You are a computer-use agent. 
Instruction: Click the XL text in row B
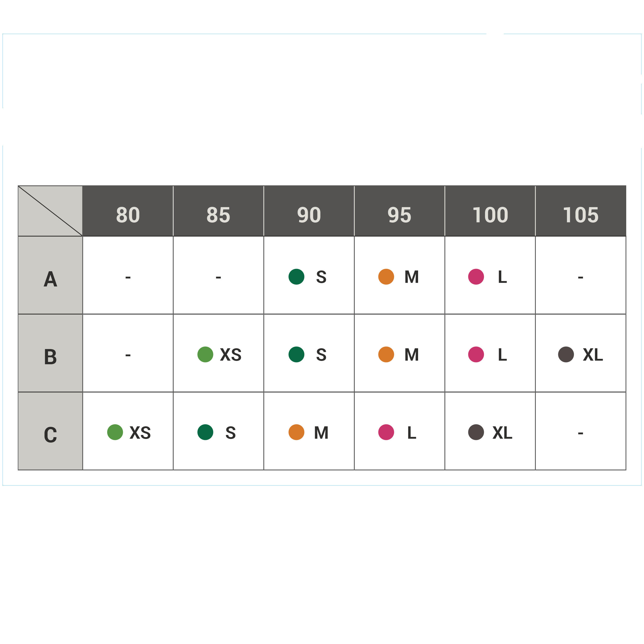point(593,355)
